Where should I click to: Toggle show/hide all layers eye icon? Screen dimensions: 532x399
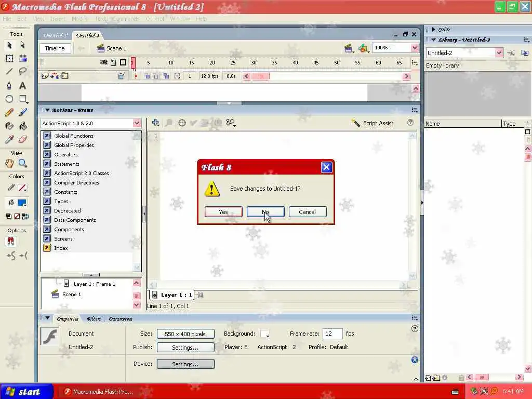point(103,62)
